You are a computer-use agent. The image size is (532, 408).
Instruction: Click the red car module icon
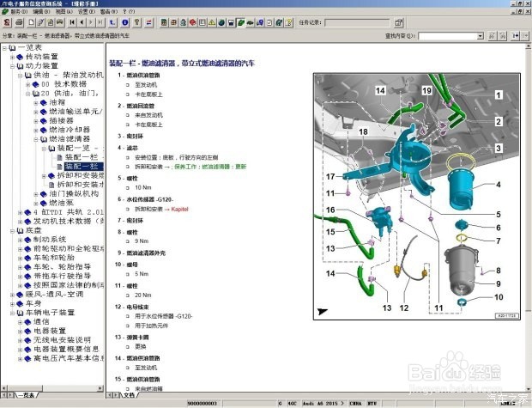(193, 22)
